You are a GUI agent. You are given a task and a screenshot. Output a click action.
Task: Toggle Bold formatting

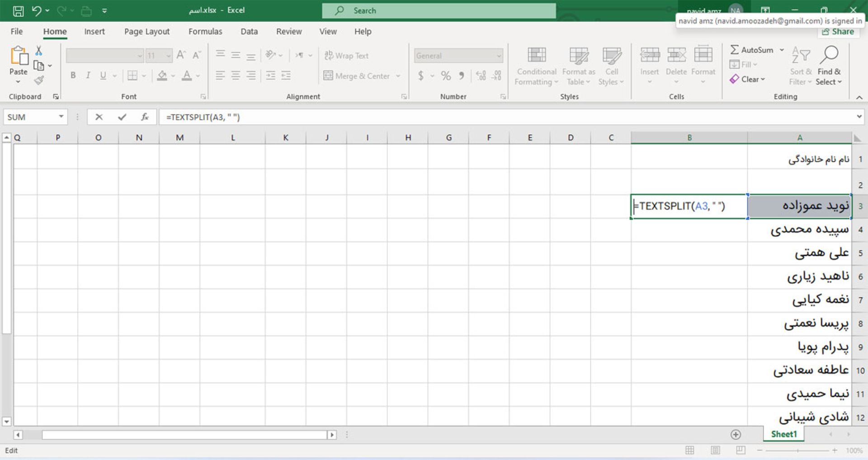click(x=73, y=75)
